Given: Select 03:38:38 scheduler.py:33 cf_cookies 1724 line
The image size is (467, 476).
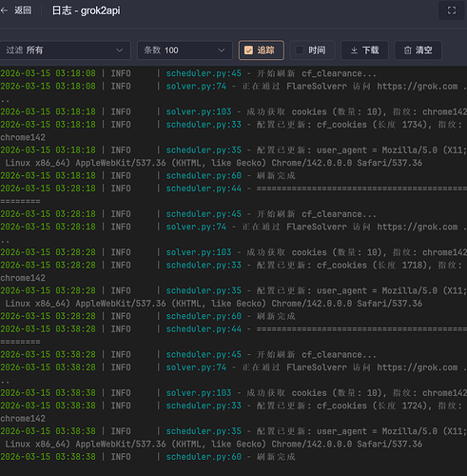Looking at the screenshot, I should coord(233,412).
